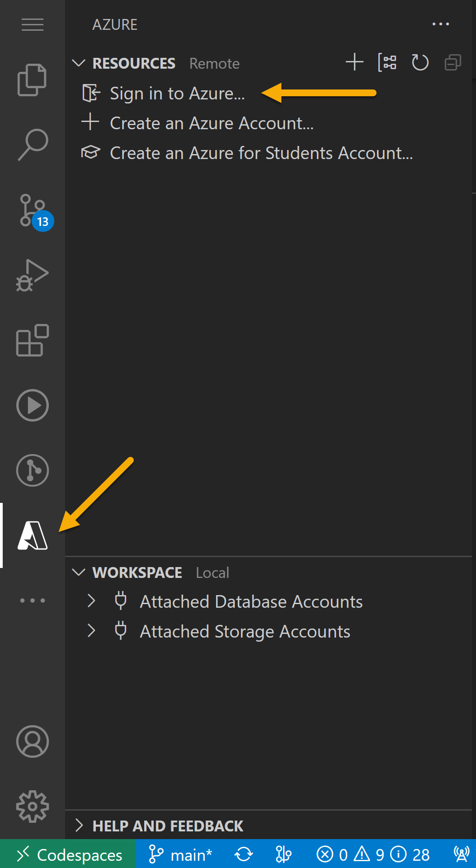Select Attached Storage Accounts row
476x868 pixels.
[269, 631]
